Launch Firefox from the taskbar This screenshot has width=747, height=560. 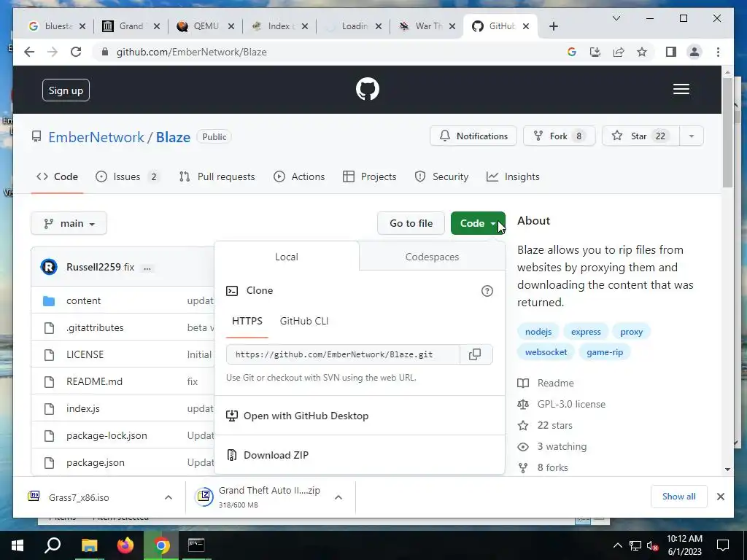coord(125,545)
